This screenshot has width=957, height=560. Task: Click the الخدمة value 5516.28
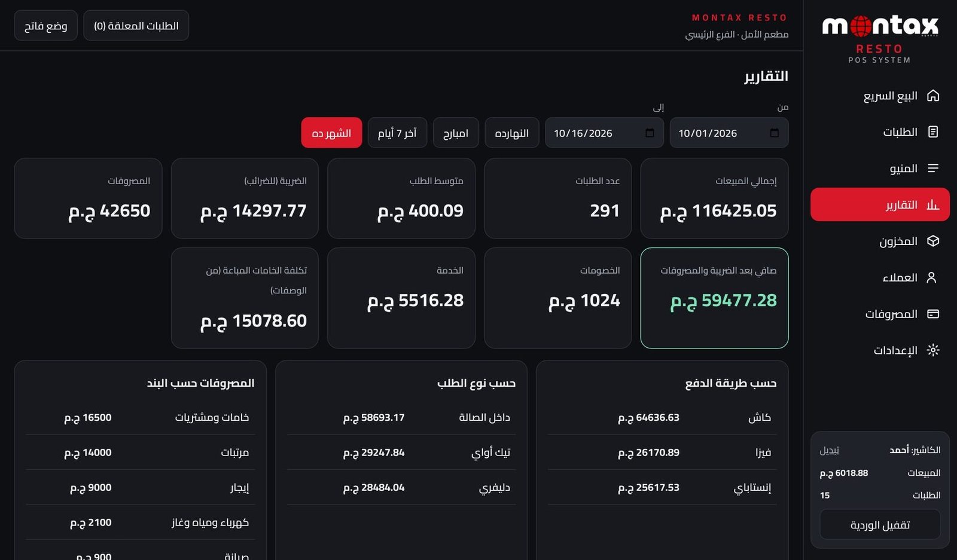pos(416,301)
